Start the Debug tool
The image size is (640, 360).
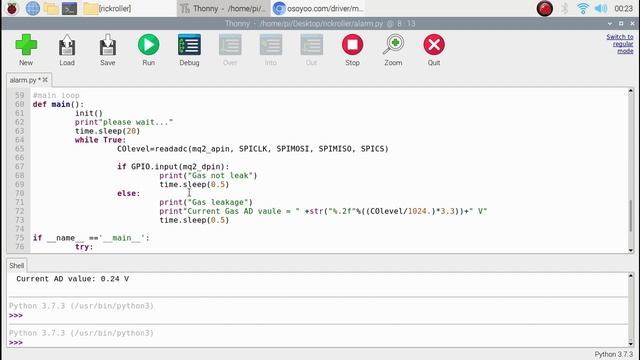(x=189, y=50)
